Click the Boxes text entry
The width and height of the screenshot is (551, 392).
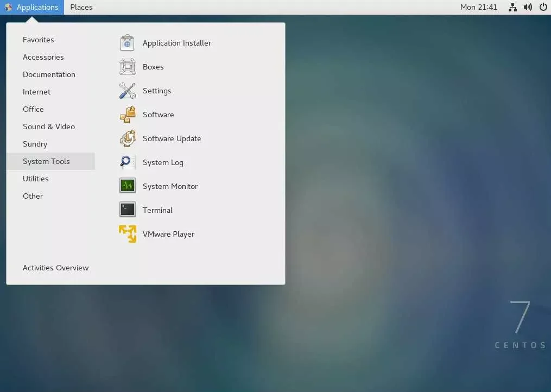[153, 67]
